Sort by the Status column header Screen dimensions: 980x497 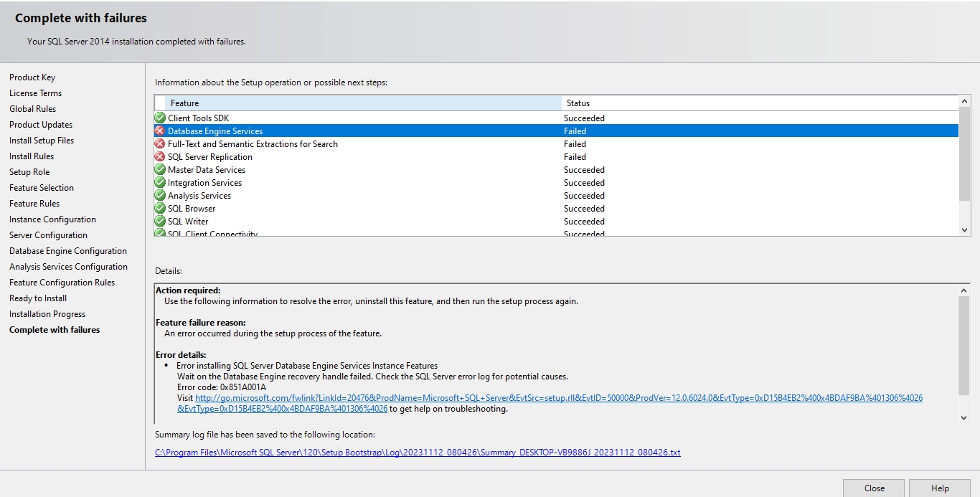click(759, 103)
